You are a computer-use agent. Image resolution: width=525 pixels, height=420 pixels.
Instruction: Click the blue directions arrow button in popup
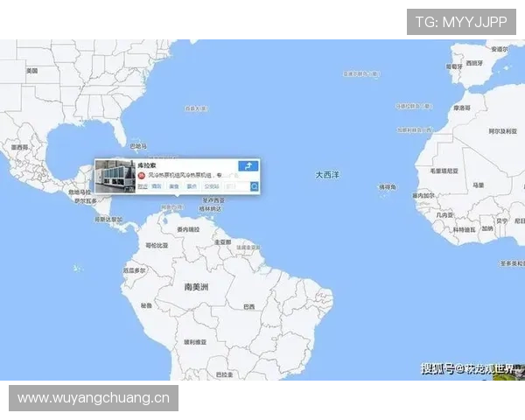pyautogui.click(x=248, y=165)
